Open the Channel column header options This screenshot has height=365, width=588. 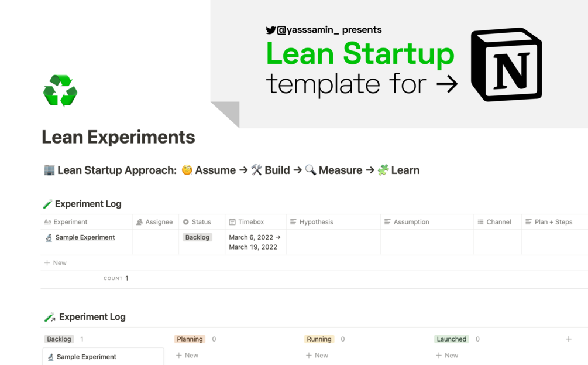(x=498, y=222)
